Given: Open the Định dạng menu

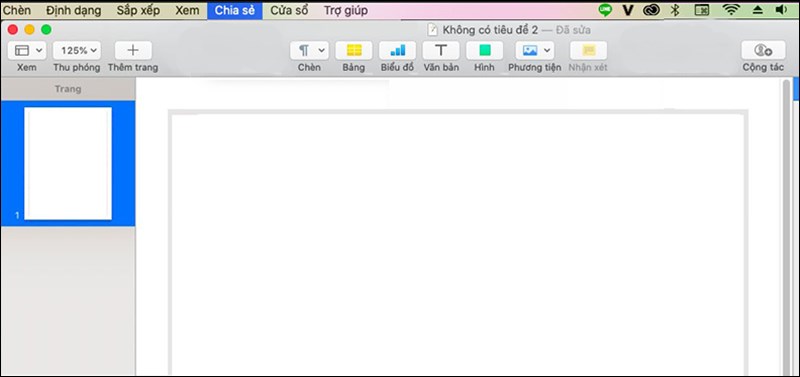Looking at the screenshot, I should (73, 11).
